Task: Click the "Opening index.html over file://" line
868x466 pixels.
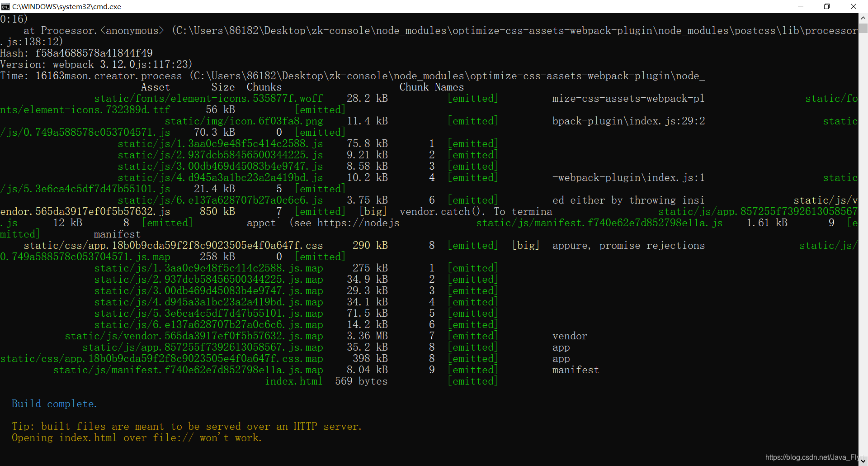Action: tap(137, 437)
